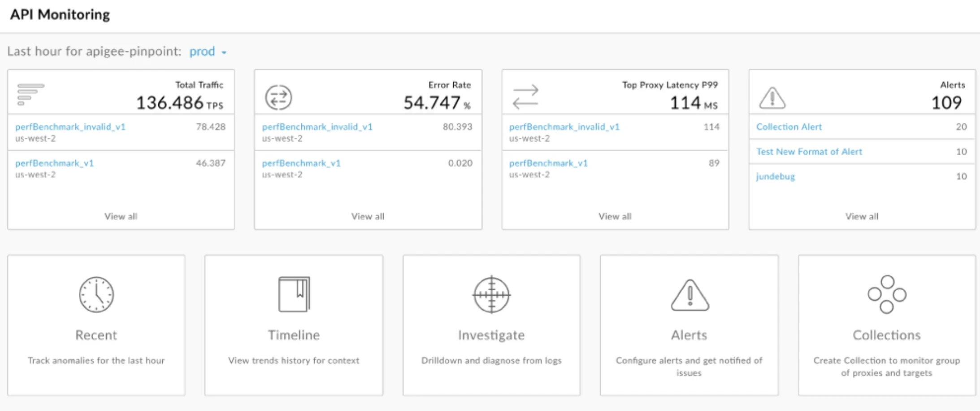Click the Total Traffic bars icon
The width and height of the screenshot is (980, 411).
point(30,95)
